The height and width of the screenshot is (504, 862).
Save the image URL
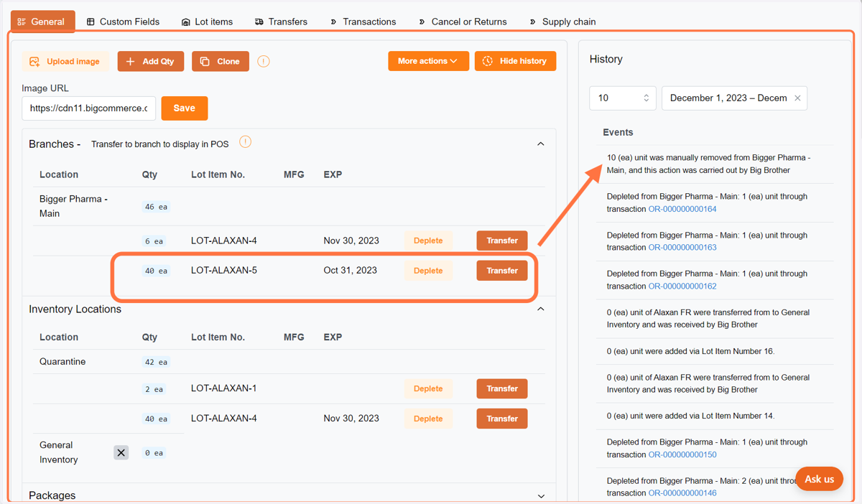(x=185, y=108)
